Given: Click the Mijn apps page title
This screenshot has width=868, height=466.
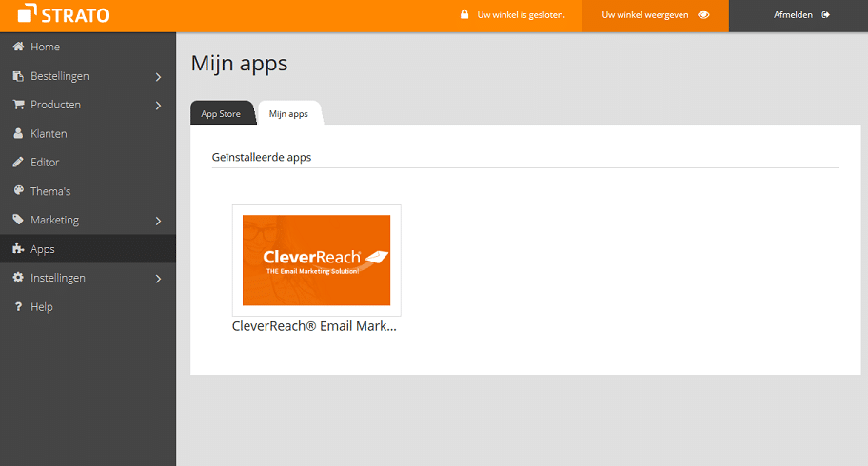Looking at the screenshot, I should pyautogui.click(x=239, y=64).
